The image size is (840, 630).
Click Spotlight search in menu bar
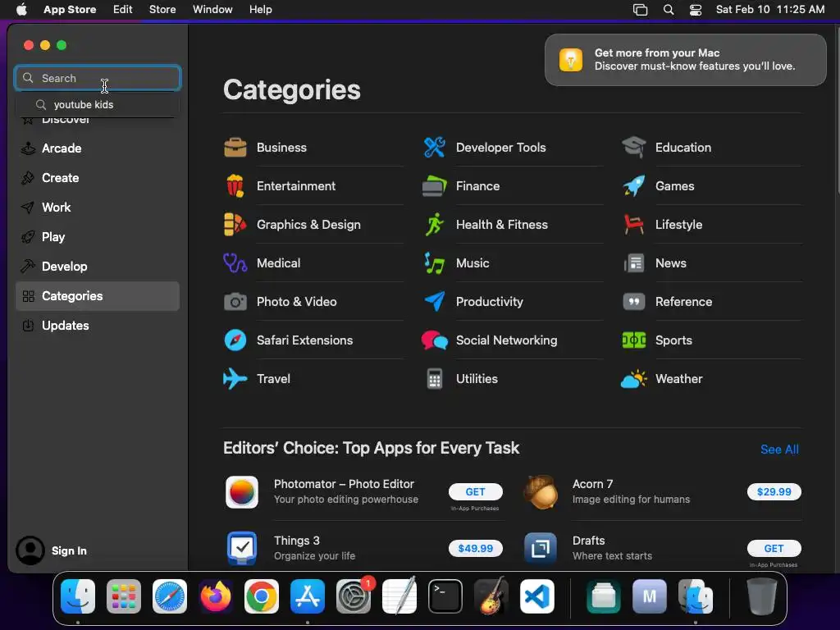(x=668, y=9)
